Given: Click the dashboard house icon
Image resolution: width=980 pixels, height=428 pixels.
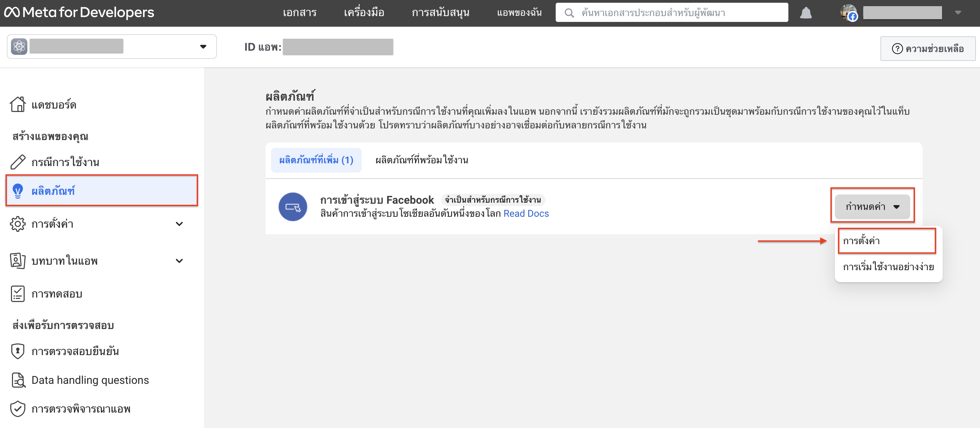Looking at the screenshot, I should [18, 104].
